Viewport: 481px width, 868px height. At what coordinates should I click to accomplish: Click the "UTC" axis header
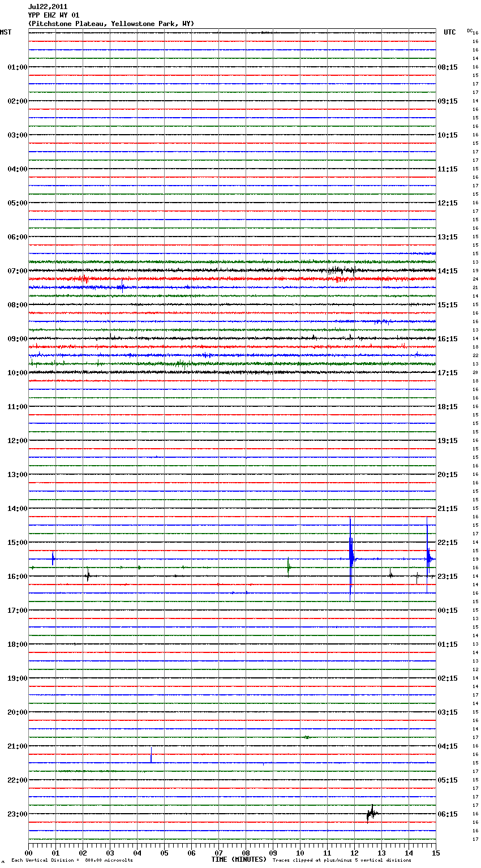pyautogui.click(x=449, y=32)
